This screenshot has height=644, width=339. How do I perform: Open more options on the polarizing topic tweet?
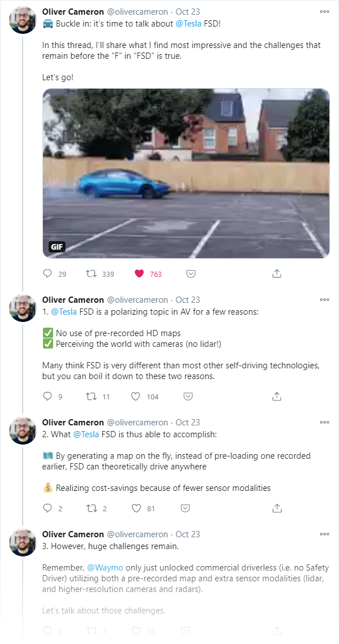click(325, 300)
